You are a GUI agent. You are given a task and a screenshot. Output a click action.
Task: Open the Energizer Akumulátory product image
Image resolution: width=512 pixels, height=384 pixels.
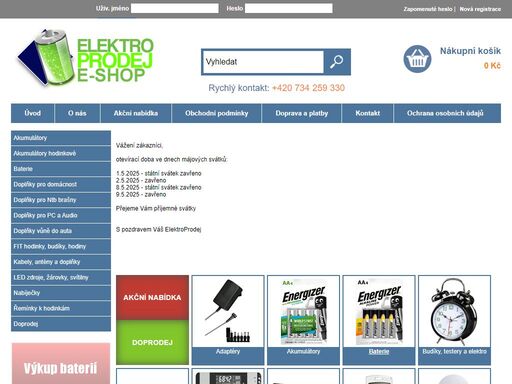click(x=303, y=311)
